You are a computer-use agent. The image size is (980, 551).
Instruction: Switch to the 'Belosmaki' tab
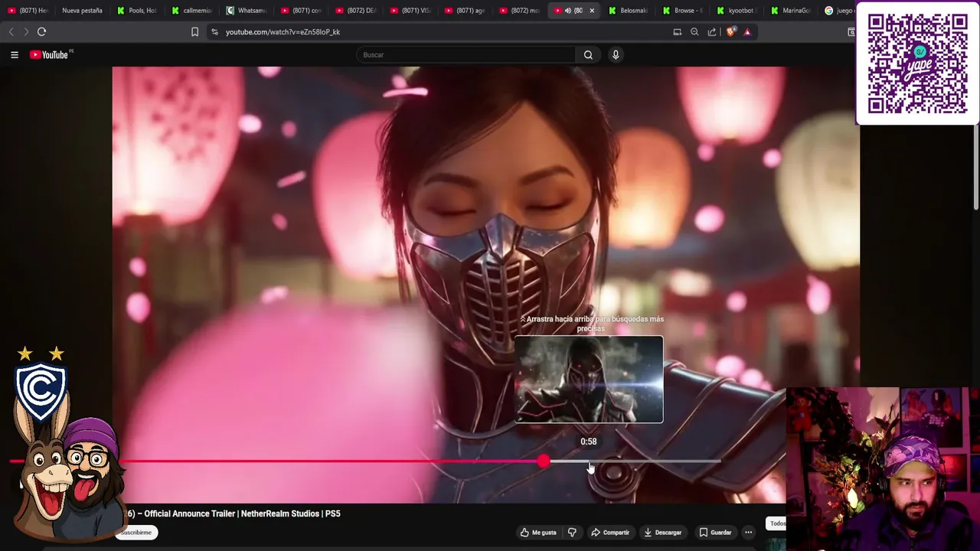pyautogui.click(x=629, y=11)
